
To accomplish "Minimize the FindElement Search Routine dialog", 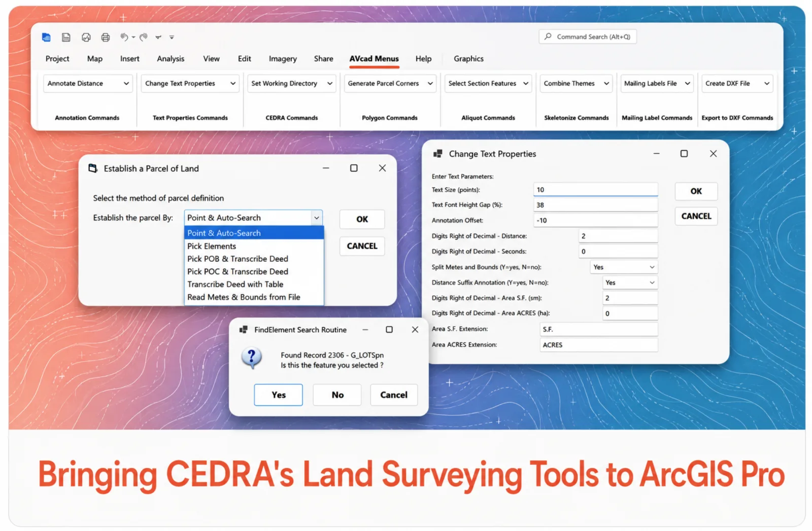I will tap(365, 330).
